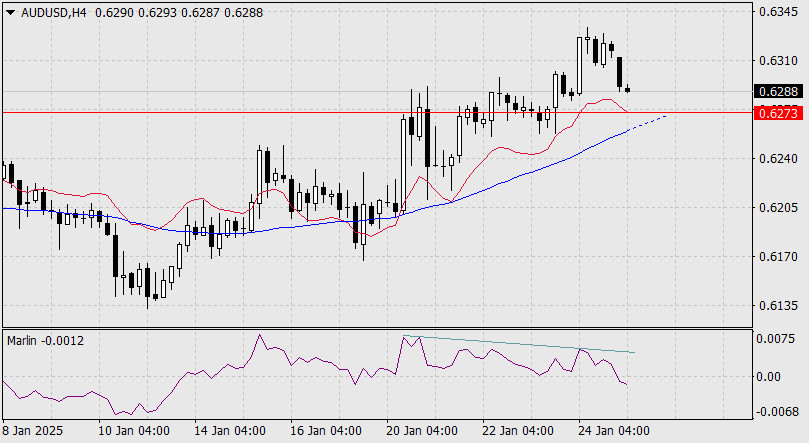Click the 20 Jan 04:00 time label
The width and height of the screenshot is (809, 443).
422,431
